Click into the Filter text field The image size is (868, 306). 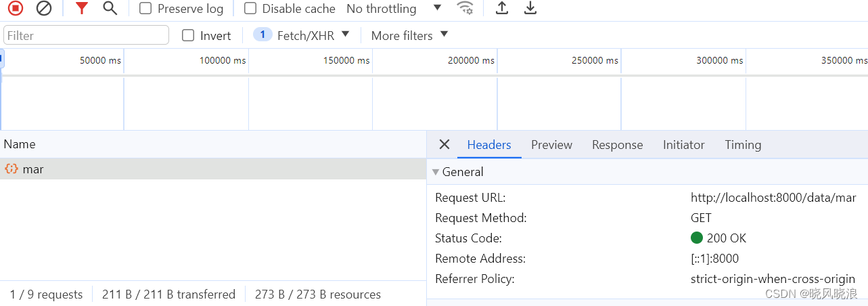pyautogui.click(x=86, y=35)
